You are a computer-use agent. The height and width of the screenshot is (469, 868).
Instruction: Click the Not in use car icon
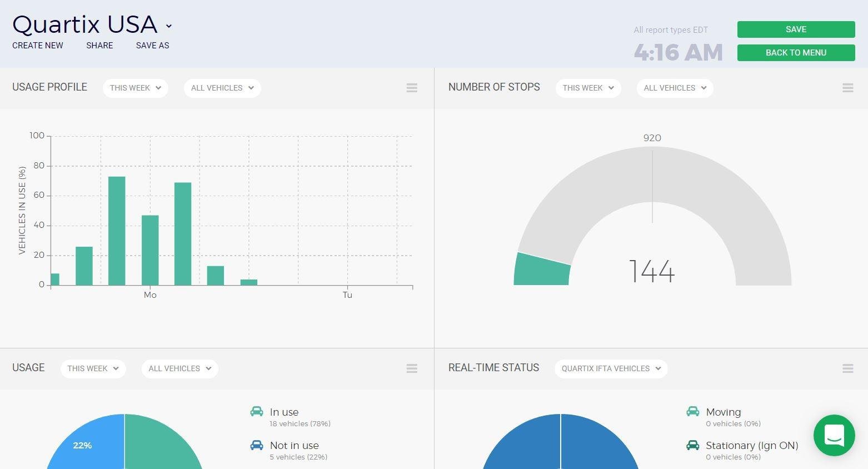(x=257, y=445)
